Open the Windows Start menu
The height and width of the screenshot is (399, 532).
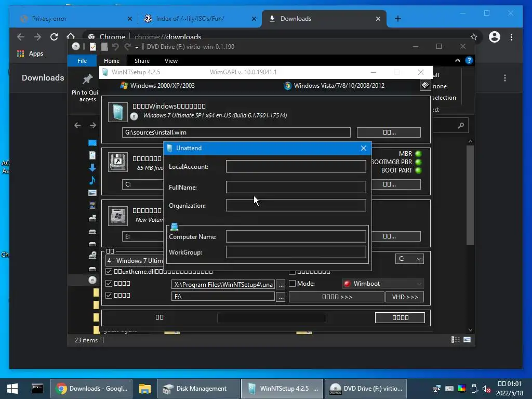tap(12, 389)
